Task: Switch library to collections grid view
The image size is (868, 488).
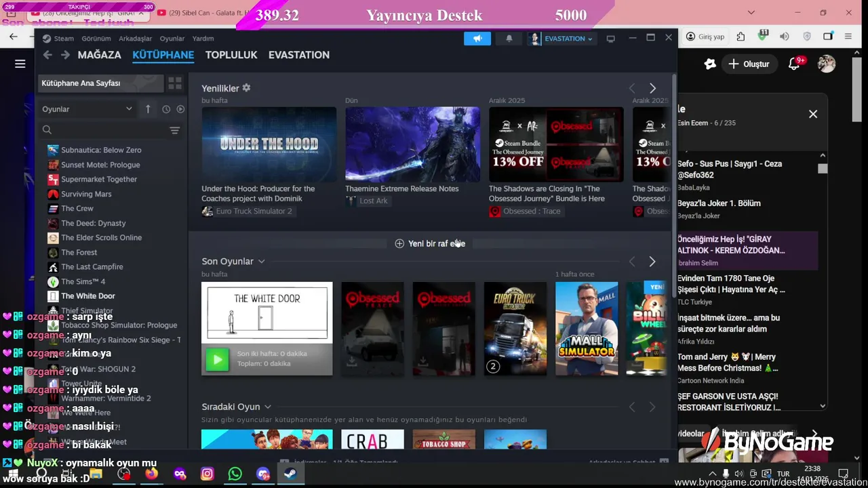Action: click(x=175, y=83)
